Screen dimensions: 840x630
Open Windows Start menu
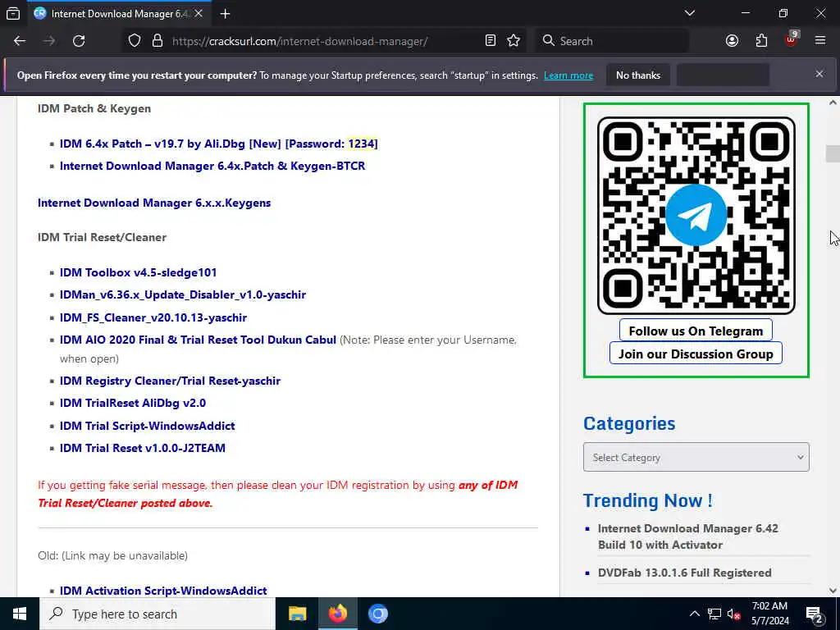click(20, 614)
